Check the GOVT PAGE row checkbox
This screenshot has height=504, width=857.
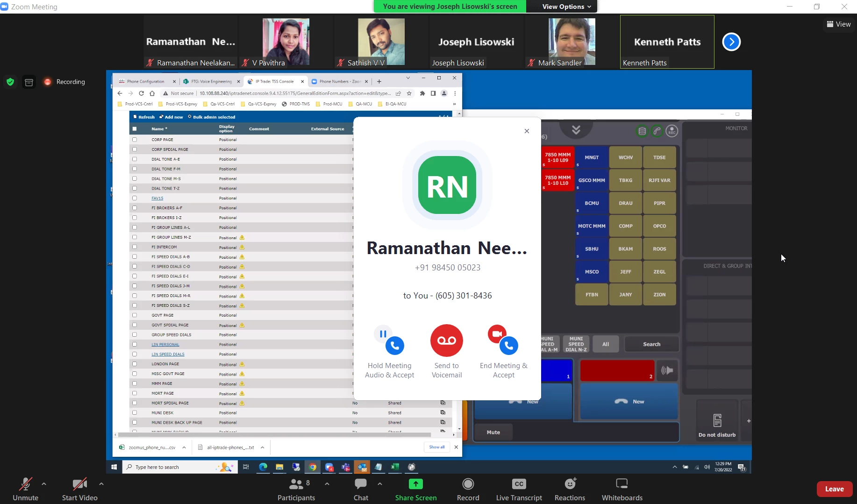pyautogui.click(x=135, y=315)
